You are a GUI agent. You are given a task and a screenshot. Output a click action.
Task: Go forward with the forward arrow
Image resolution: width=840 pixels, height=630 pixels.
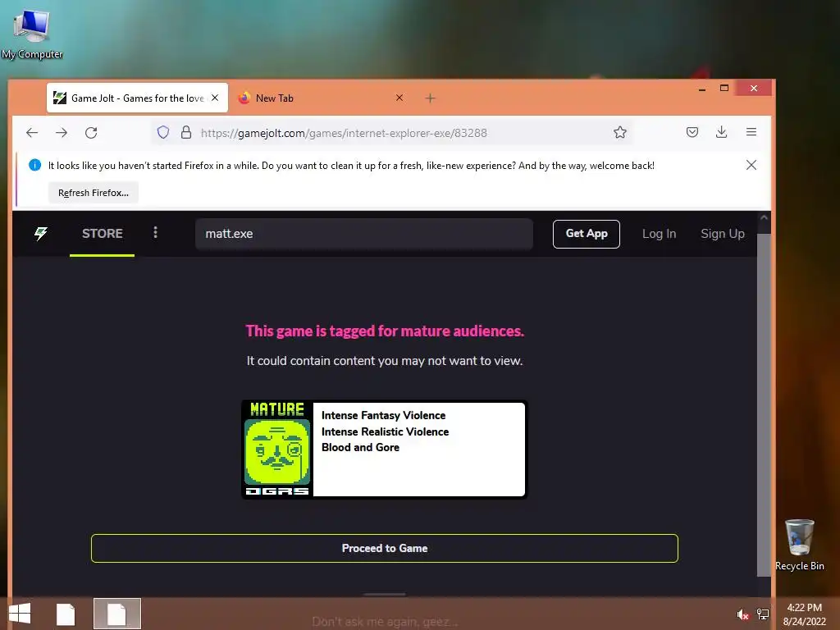pos(62,132)
